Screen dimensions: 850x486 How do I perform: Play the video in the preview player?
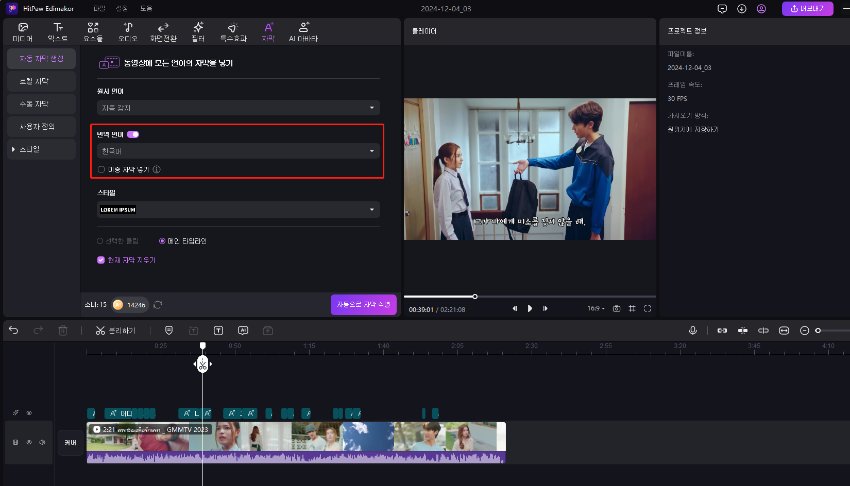pyautogui.click(x=530, y=308)
